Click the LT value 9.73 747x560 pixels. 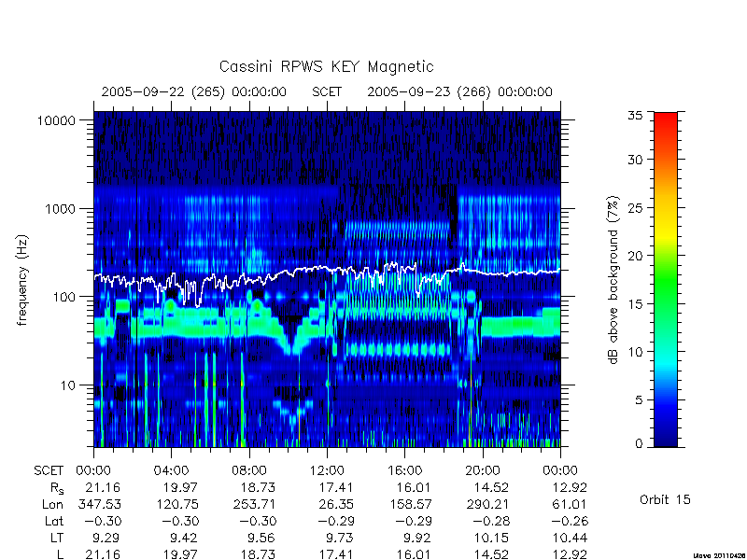pyautogui.click(x=339, y=539)
